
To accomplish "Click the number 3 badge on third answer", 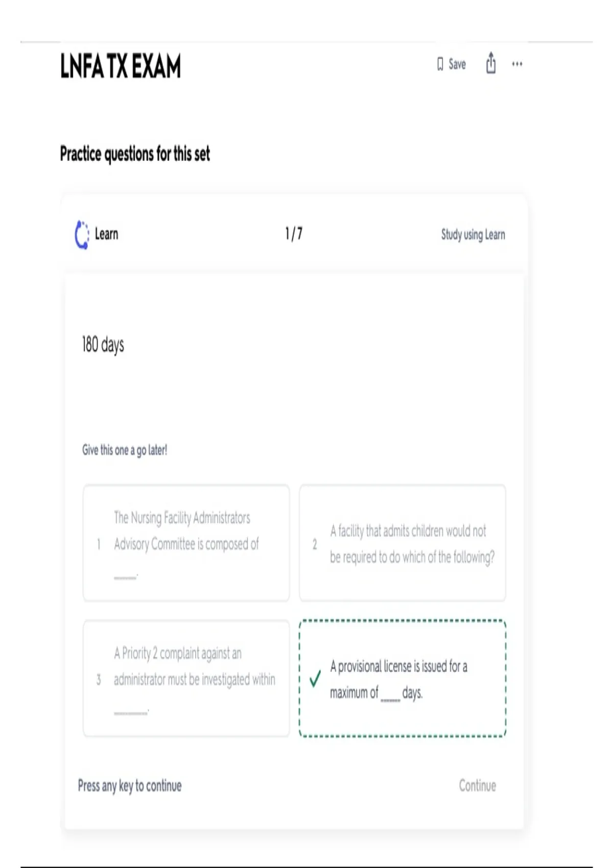I will [99, 680].
